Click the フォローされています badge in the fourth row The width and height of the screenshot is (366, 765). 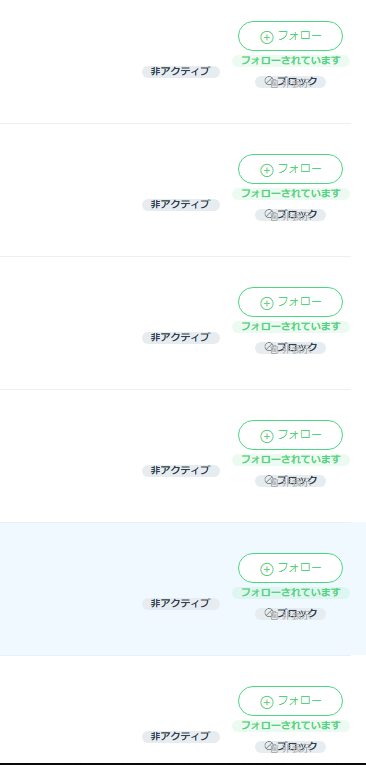[291, 460]
